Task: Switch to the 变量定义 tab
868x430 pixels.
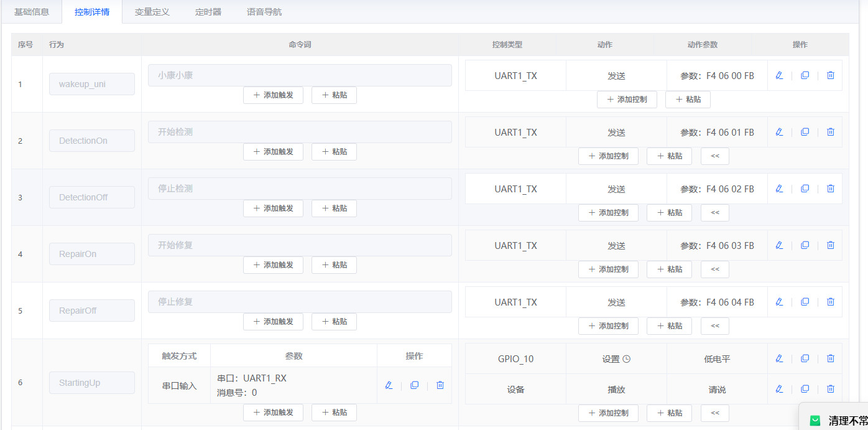Action: [x=152, y=11]
